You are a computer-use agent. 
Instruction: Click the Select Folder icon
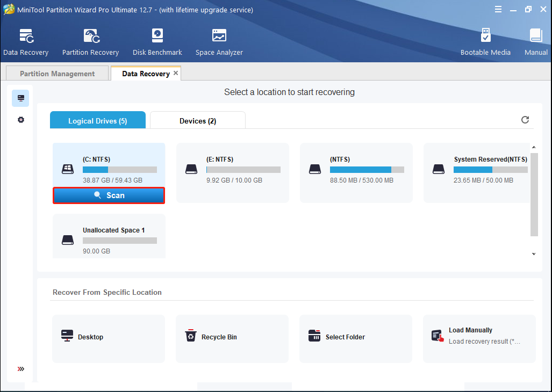point(314,336)
